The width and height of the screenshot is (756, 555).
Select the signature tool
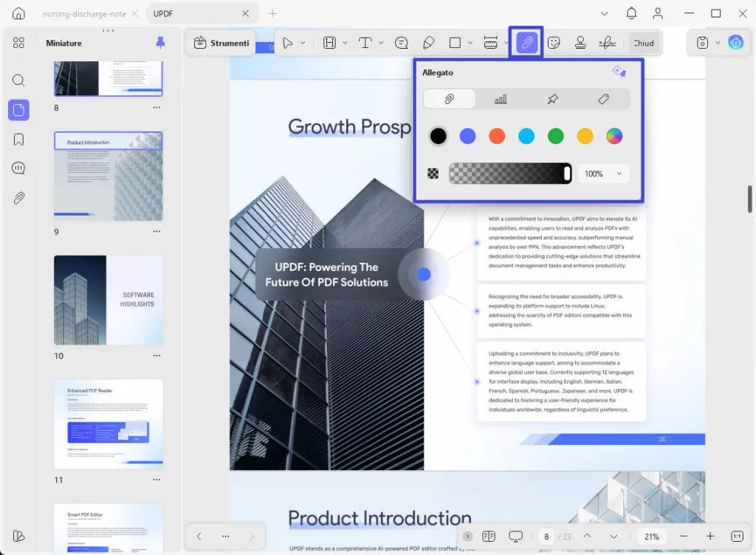tap(607, 43)
